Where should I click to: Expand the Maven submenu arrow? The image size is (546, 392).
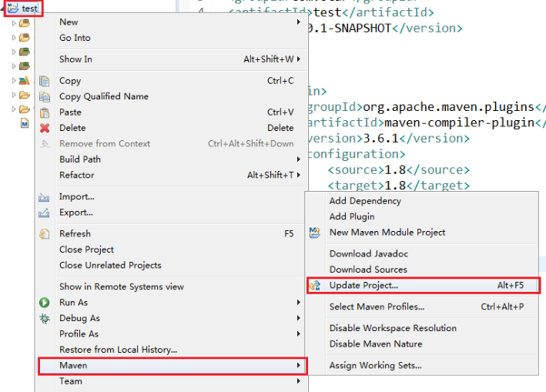pos(299,365)
